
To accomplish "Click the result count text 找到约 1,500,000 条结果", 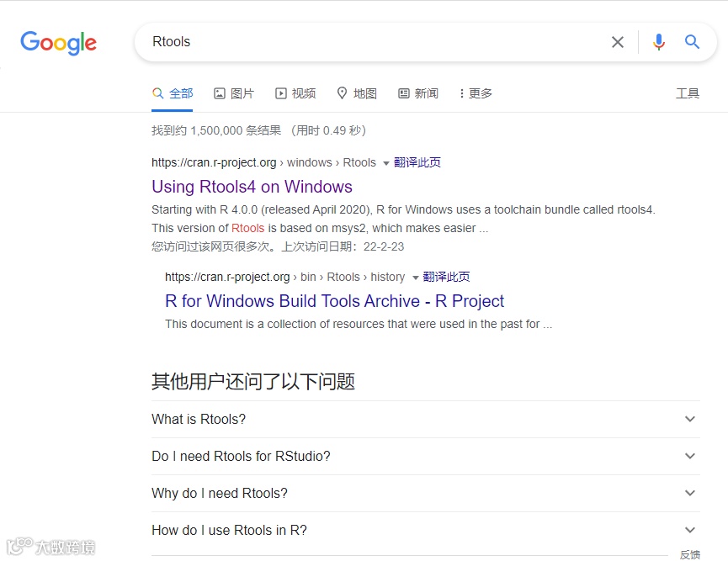I will click(216, 130).
